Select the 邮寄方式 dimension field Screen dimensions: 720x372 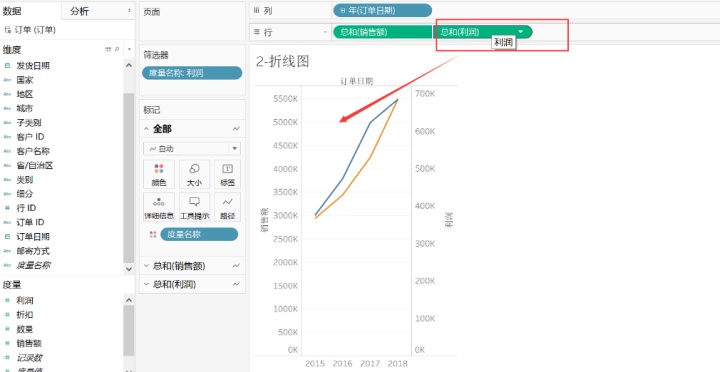(x=33, y=251)
